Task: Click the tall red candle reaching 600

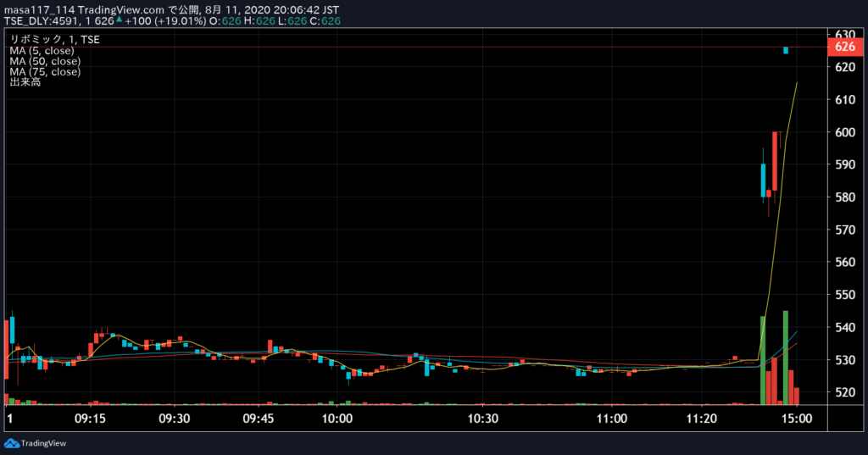Action: pos(775,161)
